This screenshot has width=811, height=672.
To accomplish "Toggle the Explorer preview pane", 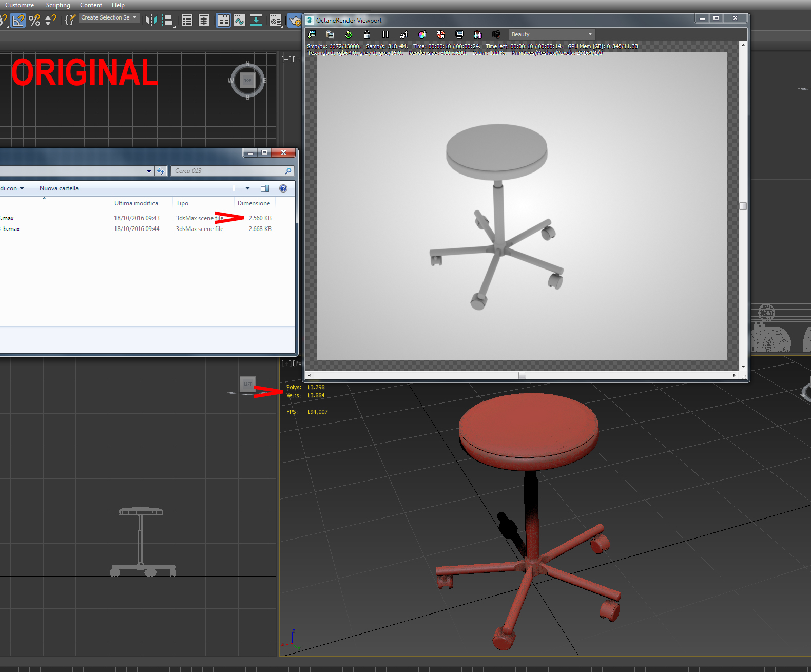I will [x=265, y=188].
